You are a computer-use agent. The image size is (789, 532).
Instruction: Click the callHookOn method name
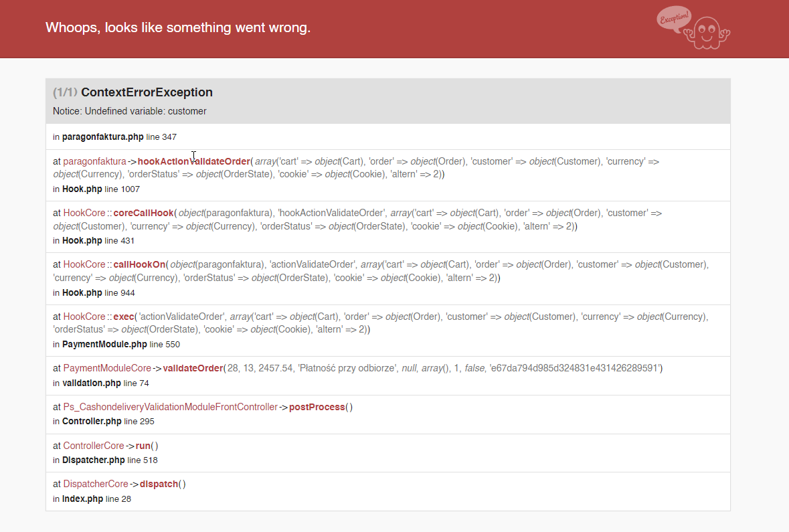[x=139, y=264]
